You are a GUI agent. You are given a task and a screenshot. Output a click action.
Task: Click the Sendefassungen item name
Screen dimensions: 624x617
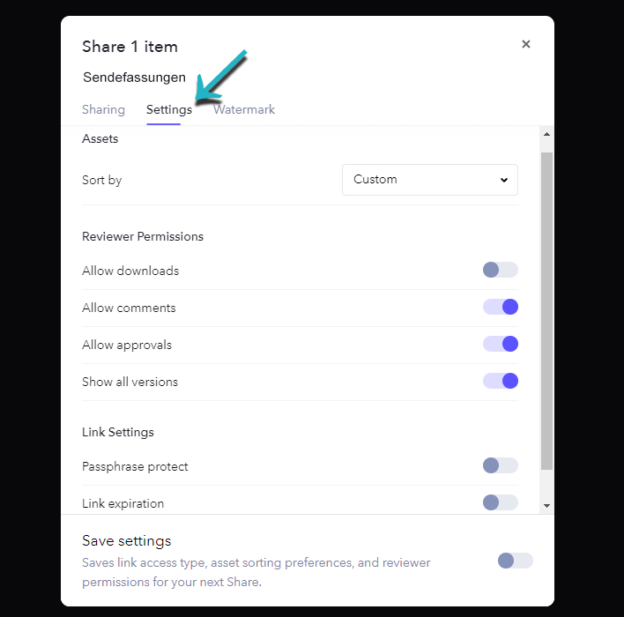[x=134, y=77]
